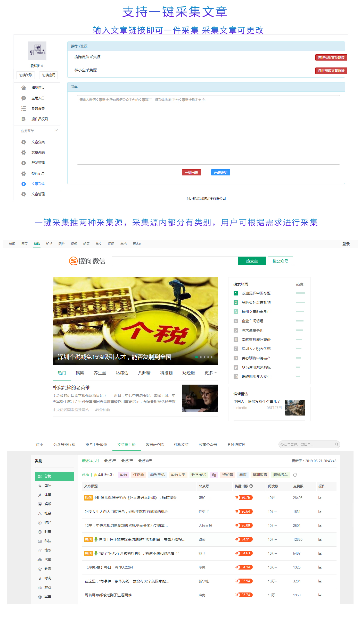The width and height of the screenshot is (361, 644).
Task: Click inside the WeChat article link textarea
Action: (208, 130)
